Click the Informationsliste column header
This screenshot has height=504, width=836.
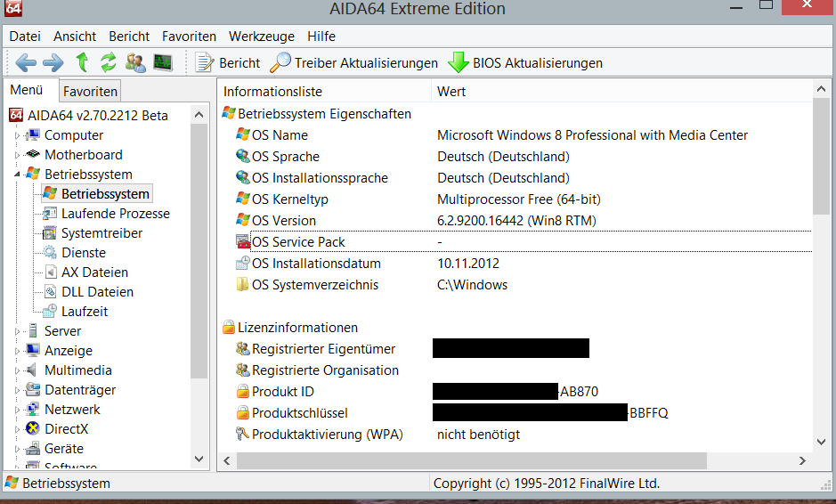(x=324, y=91)
